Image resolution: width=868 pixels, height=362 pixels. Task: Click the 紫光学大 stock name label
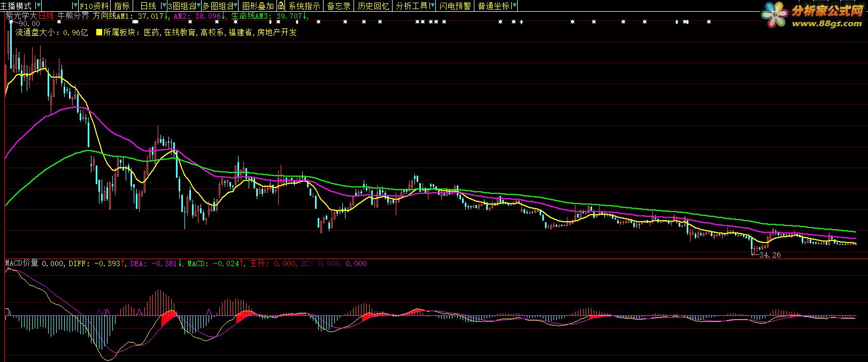point(21,16)
